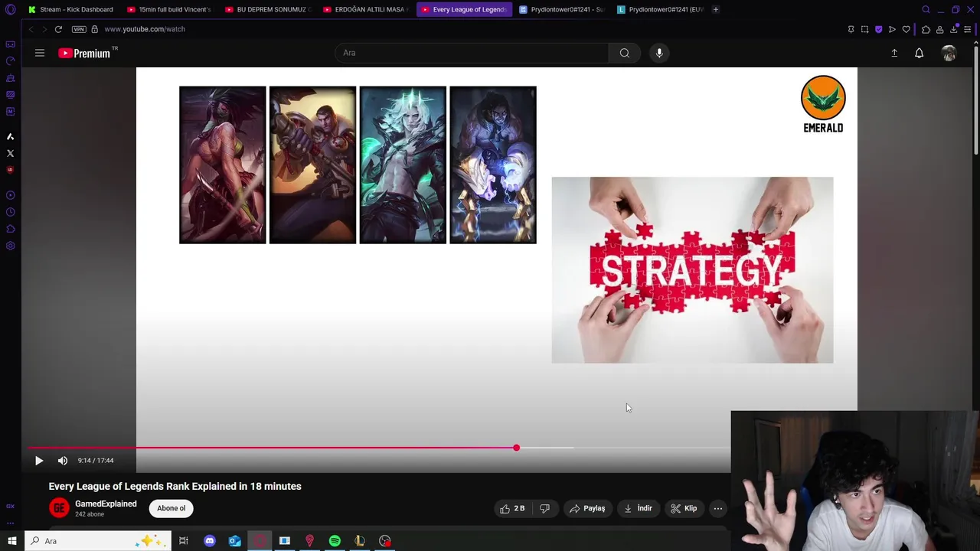
Task: Open the Pinboards pin icon in toolbar
Action: (x=851, y=29)
